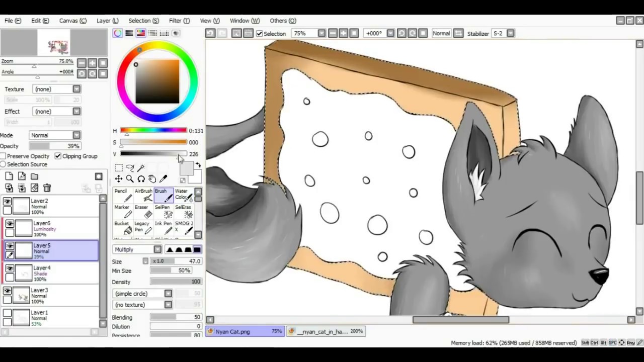Toggle the Selection display checkbox

[x=260, y=34]
